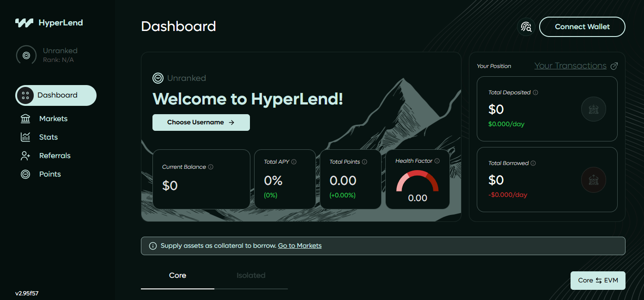Click the -$0.000/day borrow rate
The width and height of the screenshot is (644, 300).
coord(508,195)
